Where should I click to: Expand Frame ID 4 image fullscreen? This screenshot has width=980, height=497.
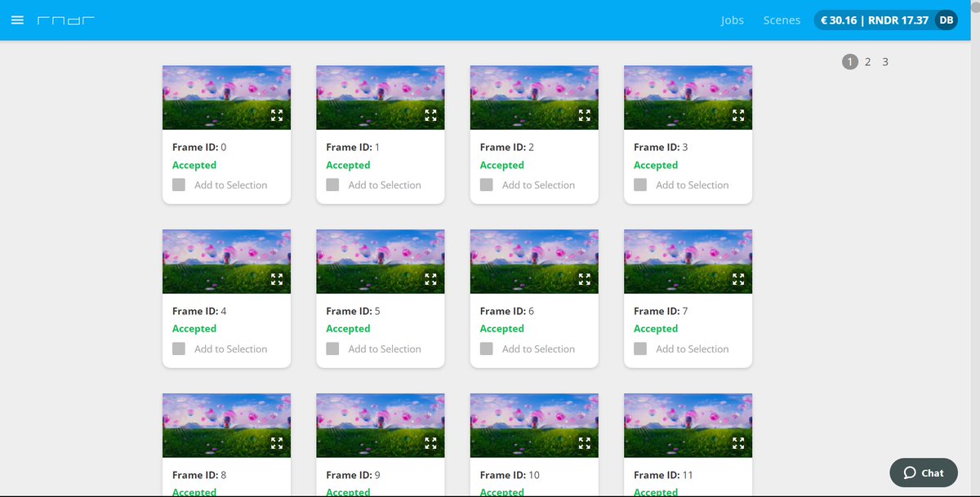pyautogui.click(x=277, y=279)
